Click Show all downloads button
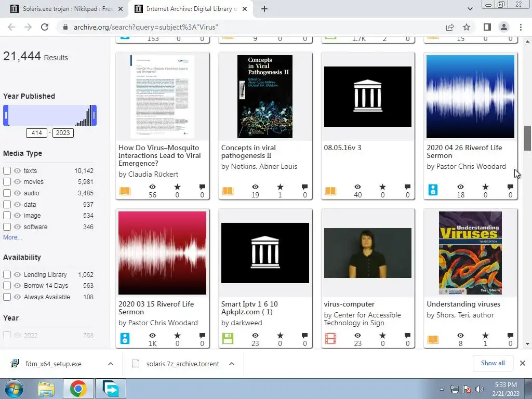 [x=493, y=363]
